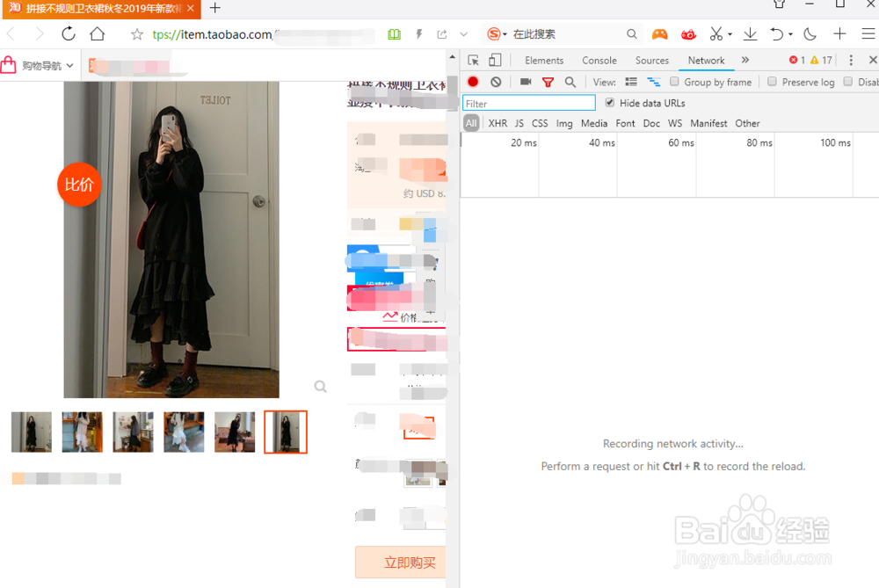The height and width of the screenshot is (588, 879).
Task: Click the page scrollbar up arrow
Action: 453,58
